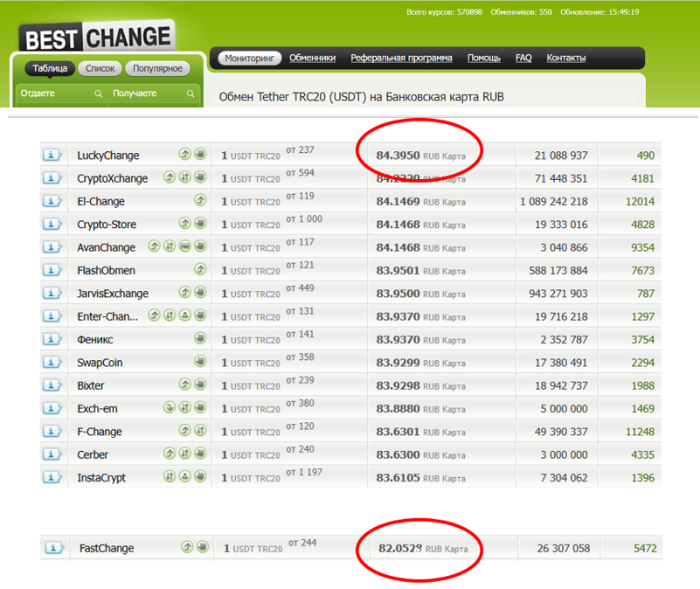Switch to the Список tab
Screen dimensions: 700x589
tap(100, 68)
